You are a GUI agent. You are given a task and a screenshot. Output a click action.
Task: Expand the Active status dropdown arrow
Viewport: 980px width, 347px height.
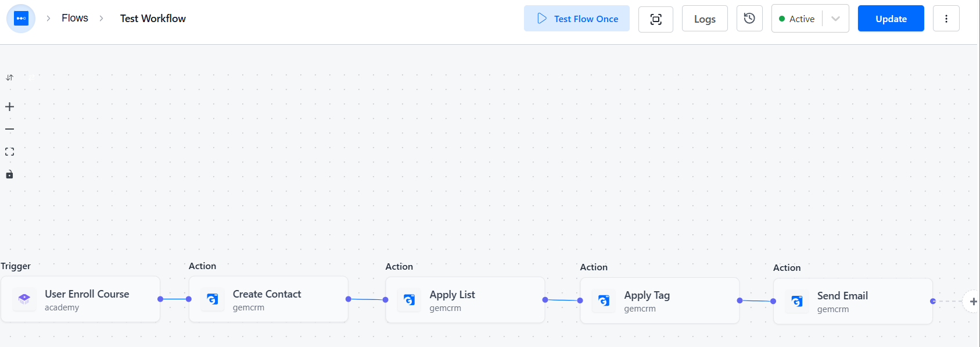(x=835, y=19)
